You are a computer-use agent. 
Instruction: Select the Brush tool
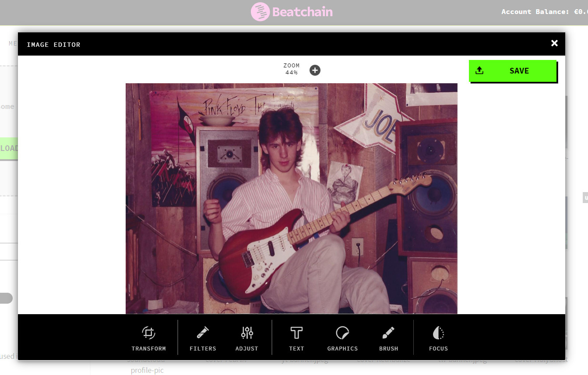389,339
